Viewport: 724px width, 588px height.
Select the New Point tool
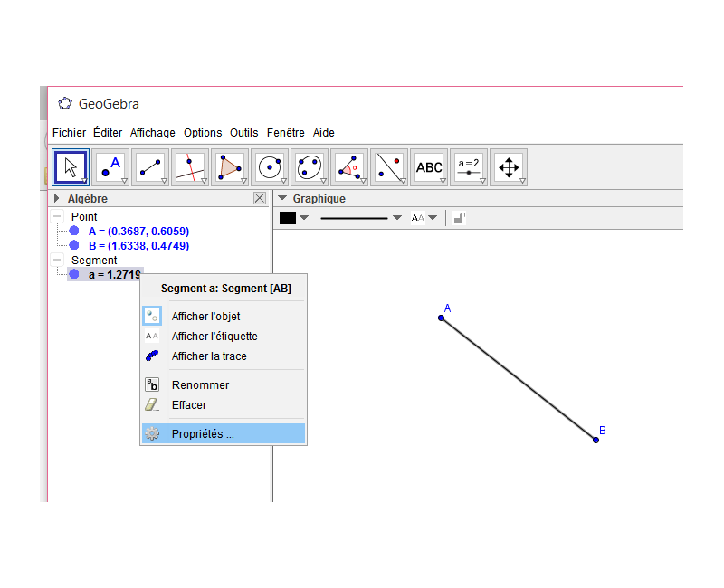(110, 167)
